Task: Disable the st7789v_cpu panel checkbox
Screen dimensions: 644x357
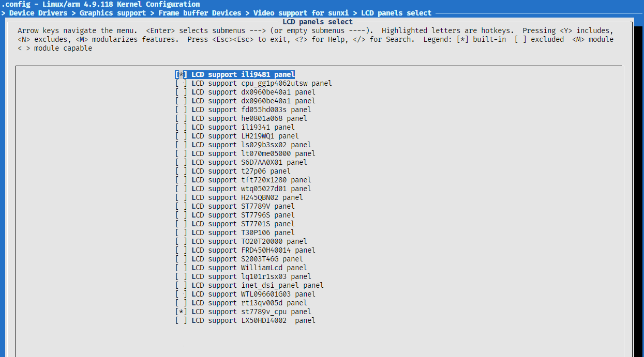Action: tap(181, 312)
